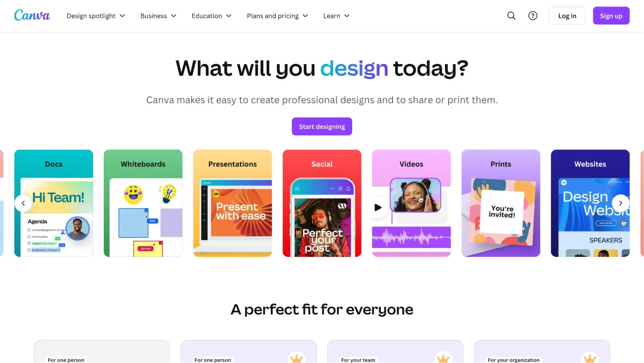This screenshot has width=644, height=363.
Task: Select the Whiteboards design category
Action: coord(143,202)
